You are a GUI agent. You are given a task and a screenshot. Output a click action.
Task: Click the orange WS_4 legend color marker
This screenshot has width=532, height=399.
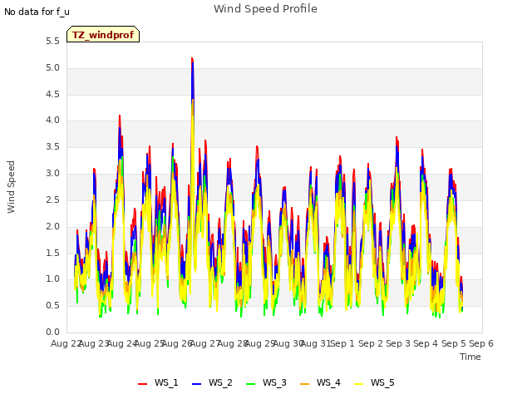point(305,383)
